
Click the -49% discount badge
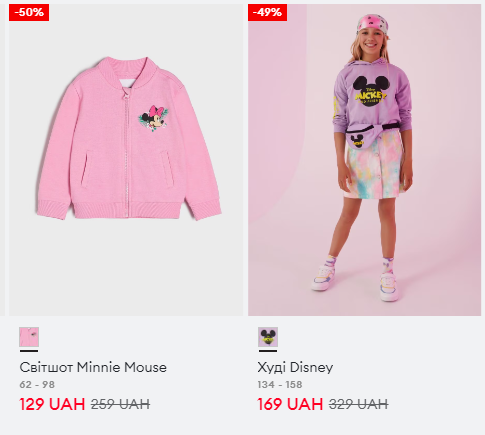[x=267, y=13]
